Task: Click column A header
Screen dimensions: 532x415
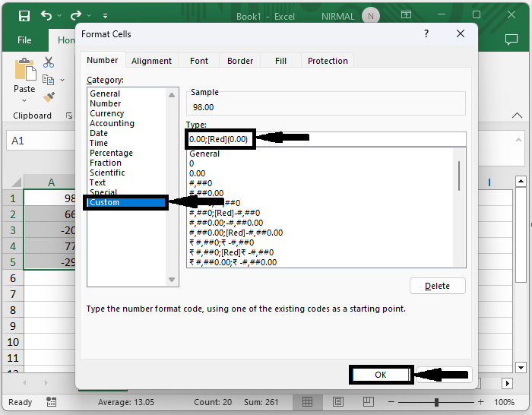Action: click(49, 182)
